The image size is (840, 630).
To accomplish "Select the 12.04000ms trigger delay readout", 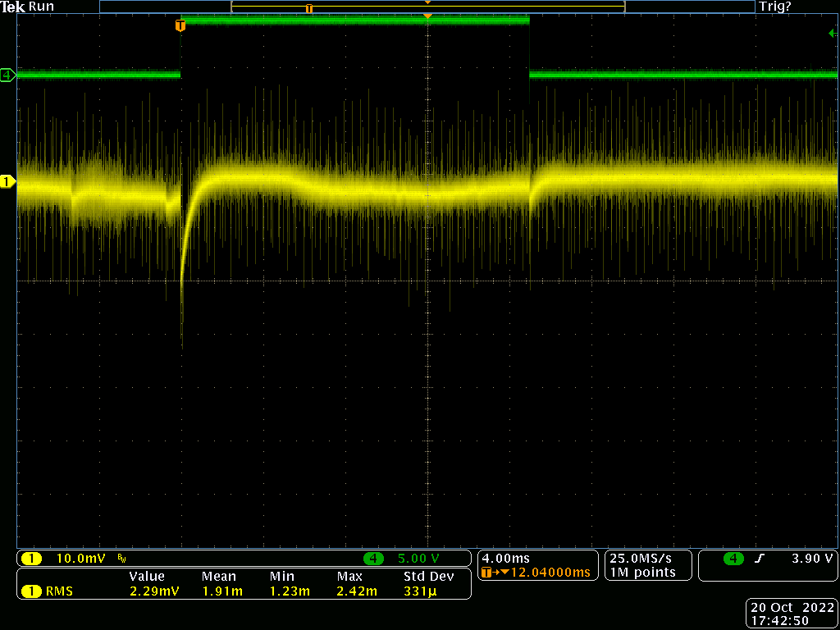I will [x=550, y=573].
